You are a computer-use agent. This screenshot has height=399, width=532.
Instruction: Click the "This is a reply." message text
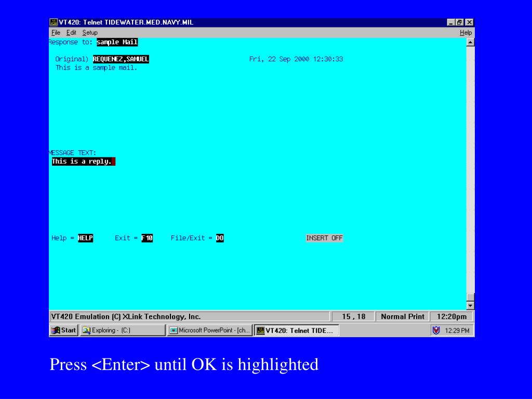click(82, 162)
